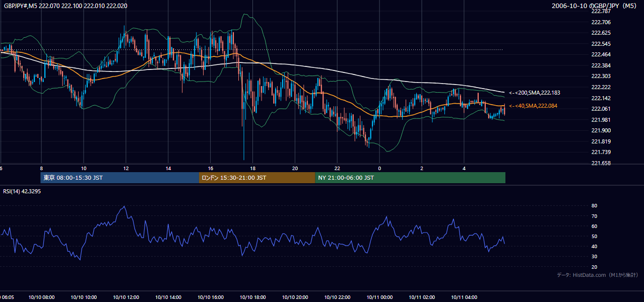Click price axis value 222.142
The image size is (644, 302).
[x=601, y=98]
